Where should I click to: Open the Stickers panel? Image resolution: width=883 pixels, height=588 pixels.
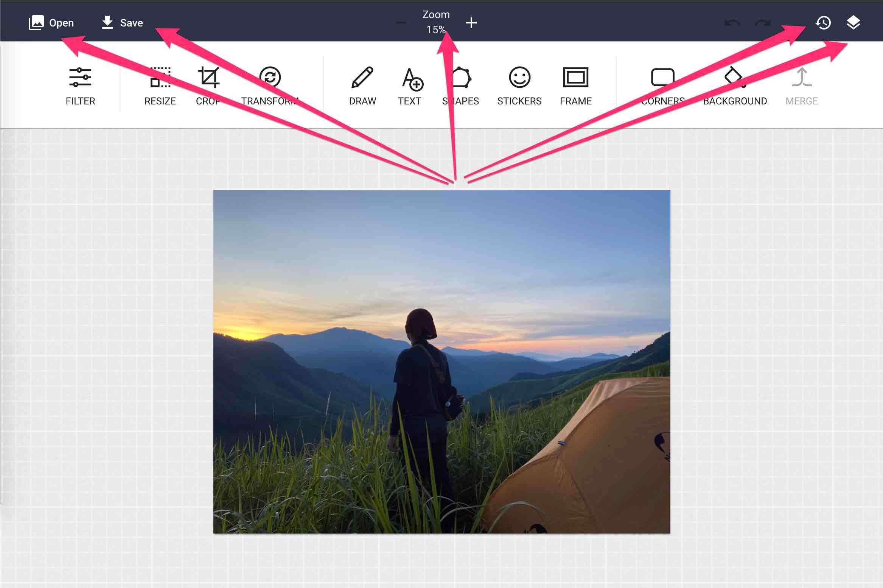[519, 87]
